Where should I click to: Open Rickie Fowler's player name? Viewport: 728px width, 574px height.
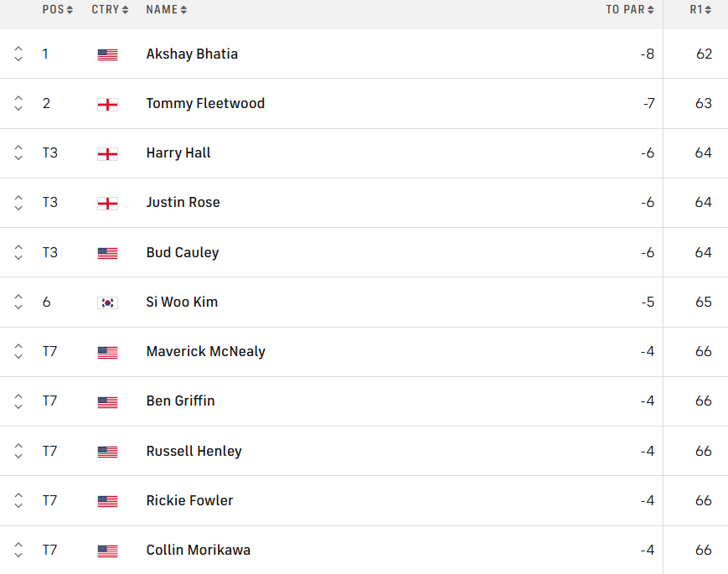point(189,500)
